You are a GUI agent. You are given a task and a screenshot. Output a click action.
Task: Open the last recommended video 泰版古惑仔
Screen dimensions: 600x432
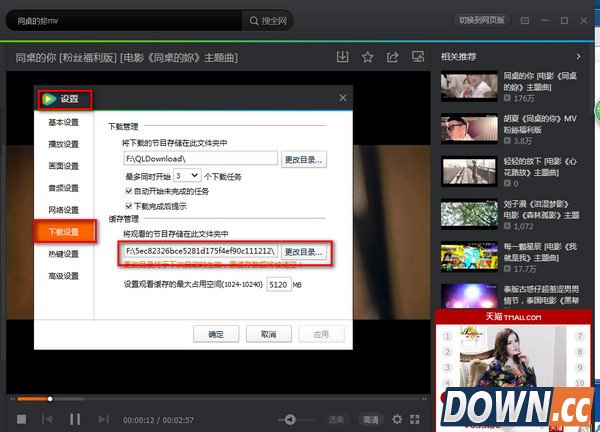point(511,295)
